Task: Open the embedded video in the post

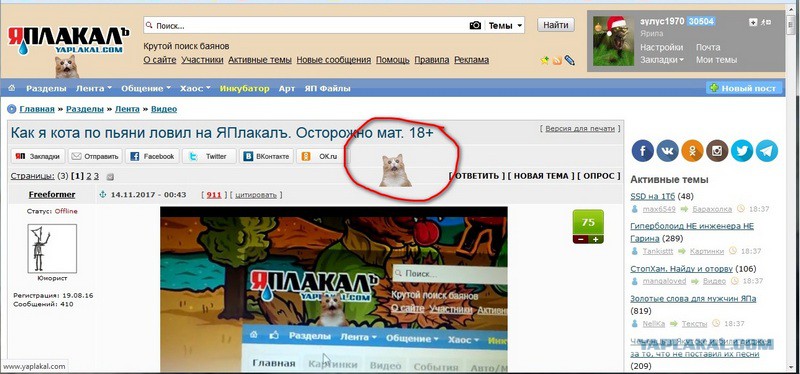Action: (334, 289)
